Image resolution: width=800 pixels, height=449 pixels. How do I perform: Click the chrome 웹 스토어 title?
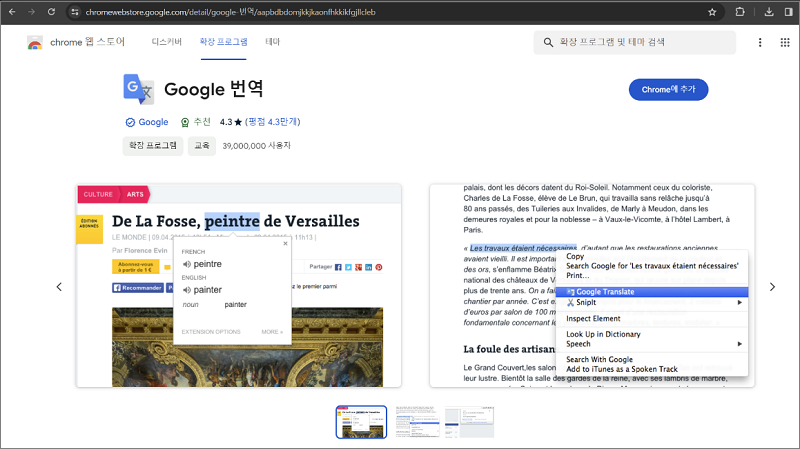pyautogui.click(x=87, y=42)
